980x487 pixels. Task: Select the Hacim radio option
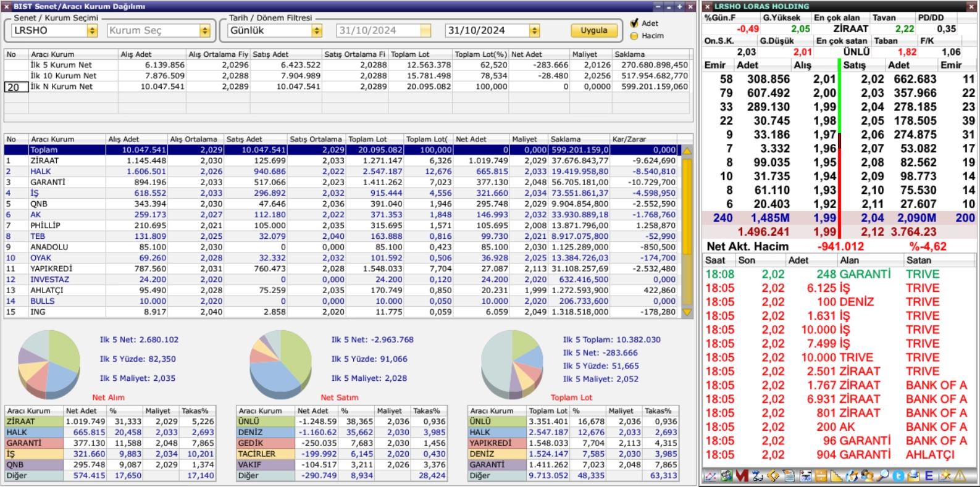[x=634, y=36]
